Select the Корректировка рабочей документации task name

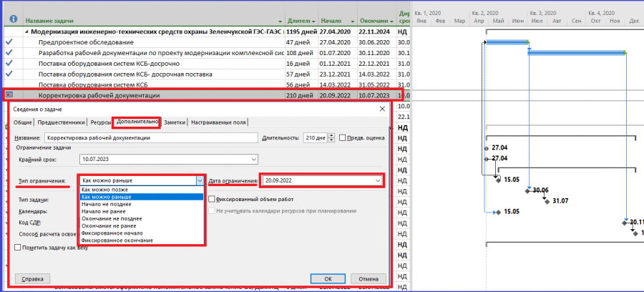point(99,95)
